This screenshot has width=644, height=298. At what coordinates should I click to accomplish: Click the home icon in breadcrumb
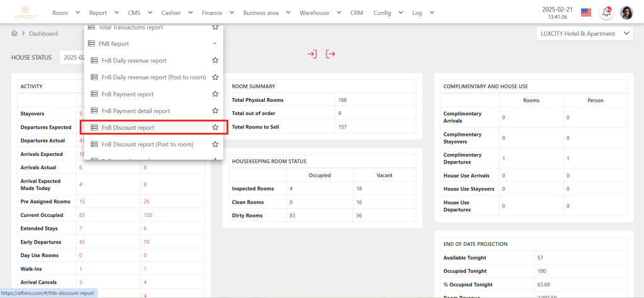(x=14, y=33)
